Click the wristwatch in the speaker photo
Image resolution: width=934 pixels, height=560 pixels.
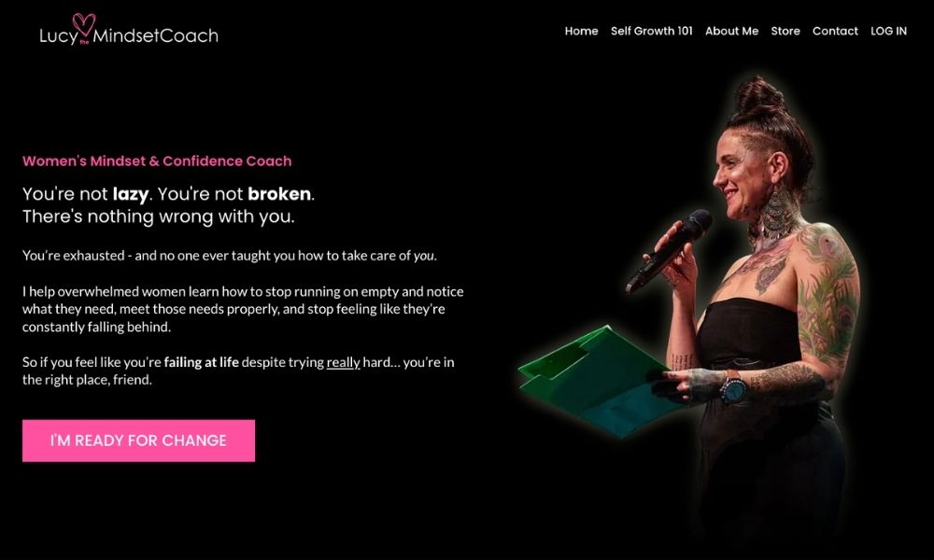(x=733, y=390)
